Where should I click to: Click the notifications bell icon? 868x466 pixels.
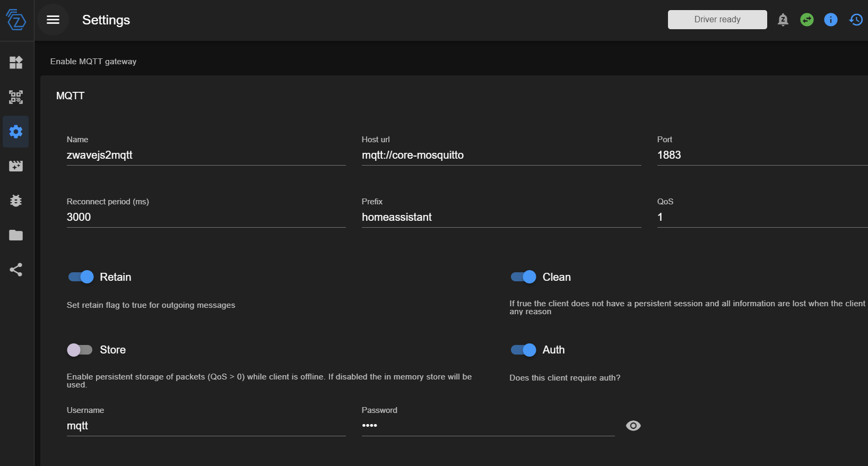[783, 20]
